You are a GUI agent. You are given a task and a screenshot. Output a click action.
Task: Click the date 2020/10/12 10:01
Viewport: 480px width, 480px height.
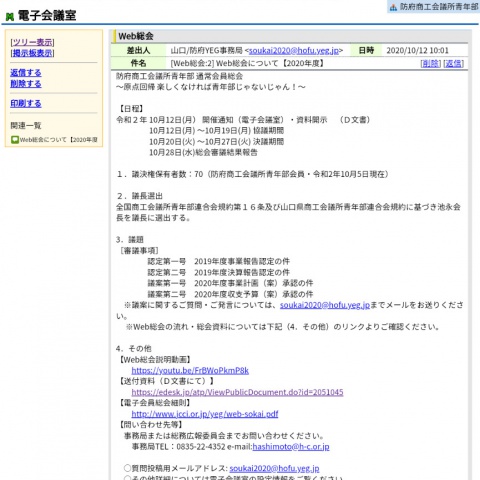[x=417, y=51]
